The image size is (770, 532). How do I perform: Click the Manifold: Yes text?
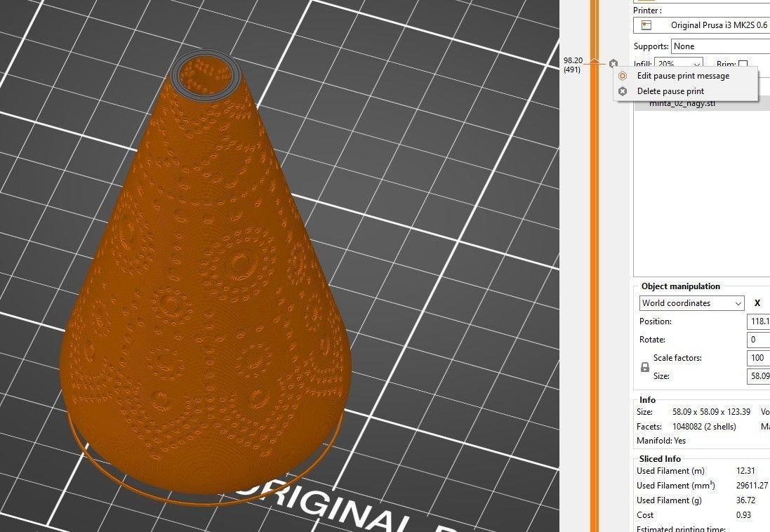pyautogui.click(x=661, y=441)
